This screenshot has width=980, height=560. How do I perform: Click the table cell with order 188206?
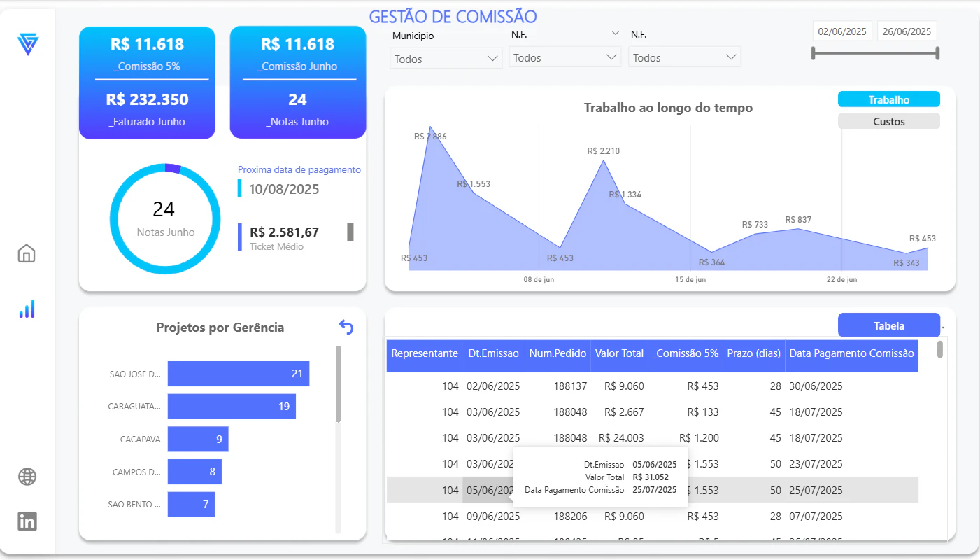click(x=571, y=517)
